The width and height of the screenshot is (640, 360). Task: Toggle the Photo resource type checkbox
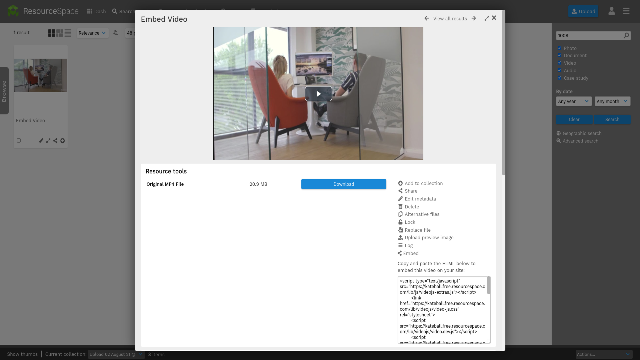(x=560, y=48)
